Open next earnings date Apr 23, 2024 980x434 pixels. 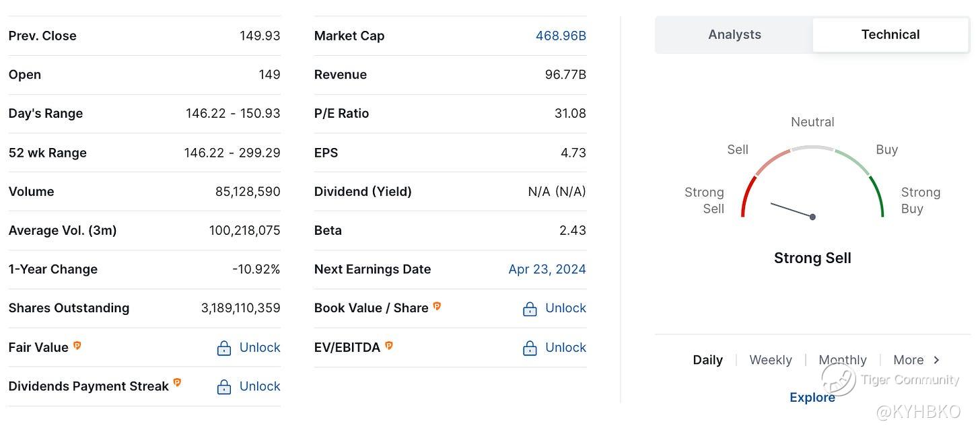[x=547, y=269]
